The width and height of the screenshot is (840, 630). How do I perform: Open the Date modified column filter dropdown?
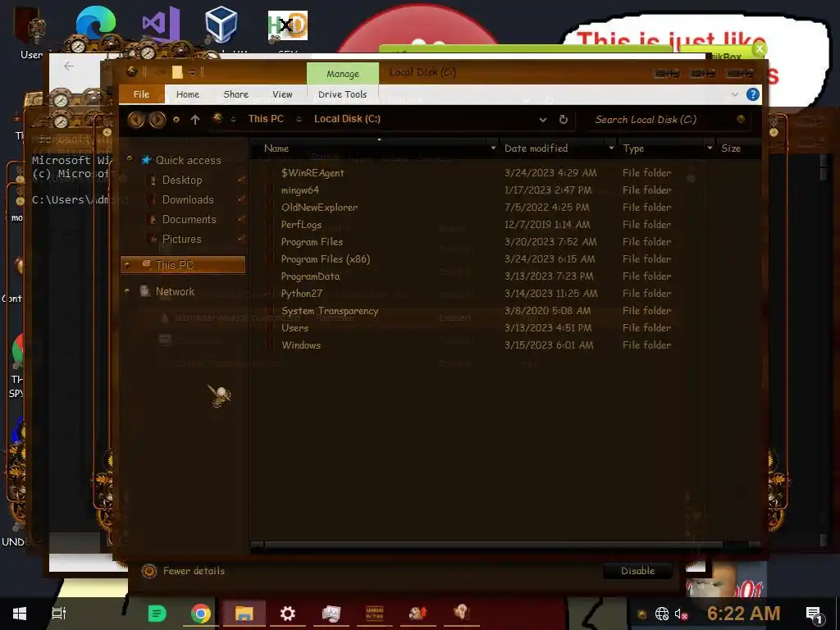click(611, 148)
